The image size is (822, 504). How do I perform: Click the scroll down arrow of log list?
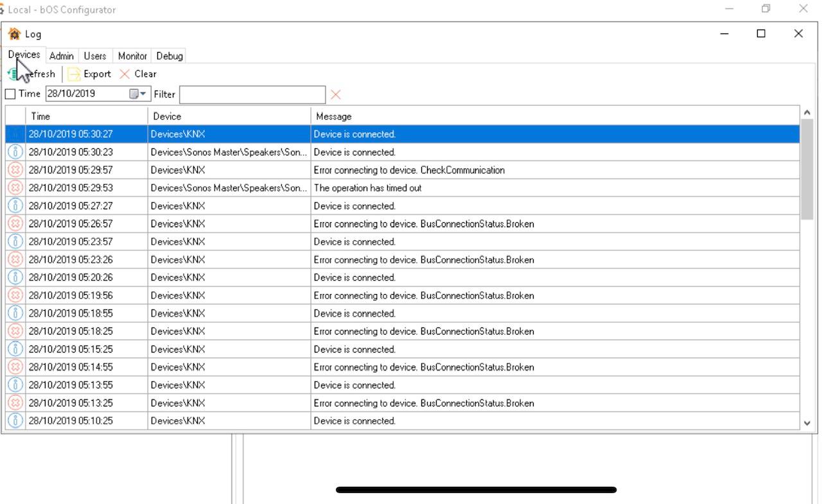pos(807,423)
